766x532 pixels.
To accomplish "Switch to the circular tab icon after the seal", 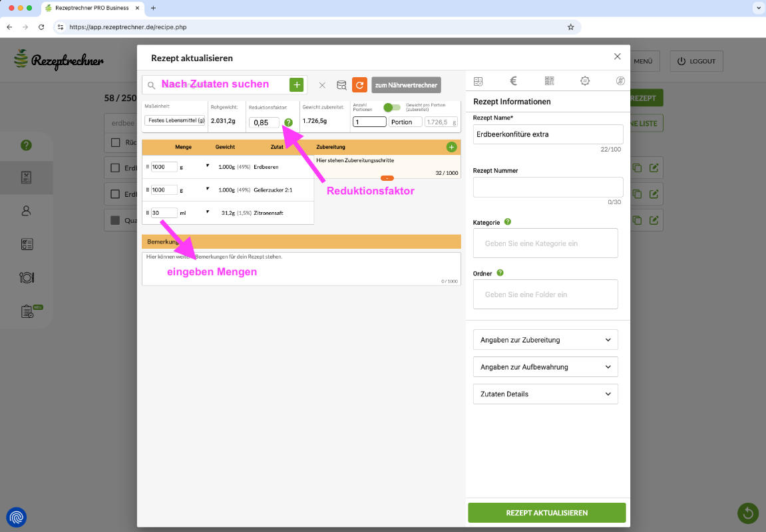I will click(x=620, y=81).
